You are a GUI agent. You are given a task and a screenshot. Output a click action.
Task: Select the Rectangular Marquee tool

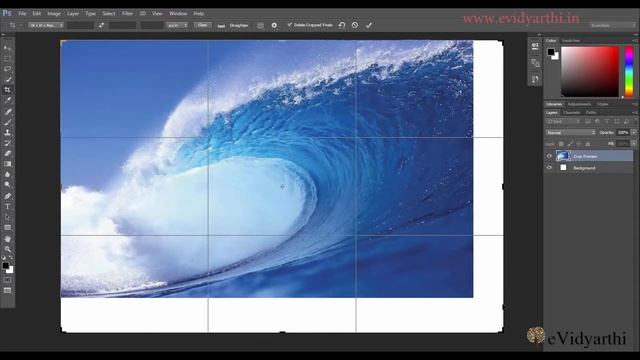point(7,59)
